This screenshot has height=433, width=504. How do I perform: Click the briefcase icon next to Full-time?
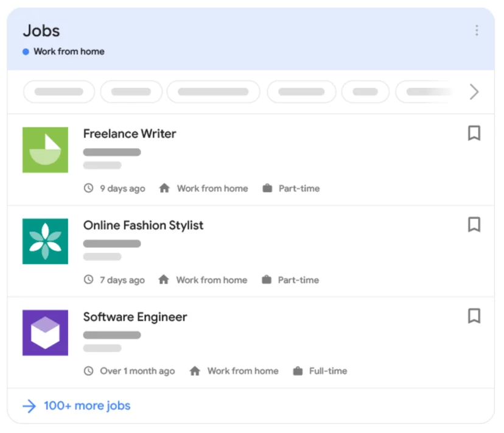[x=298, y=371]
